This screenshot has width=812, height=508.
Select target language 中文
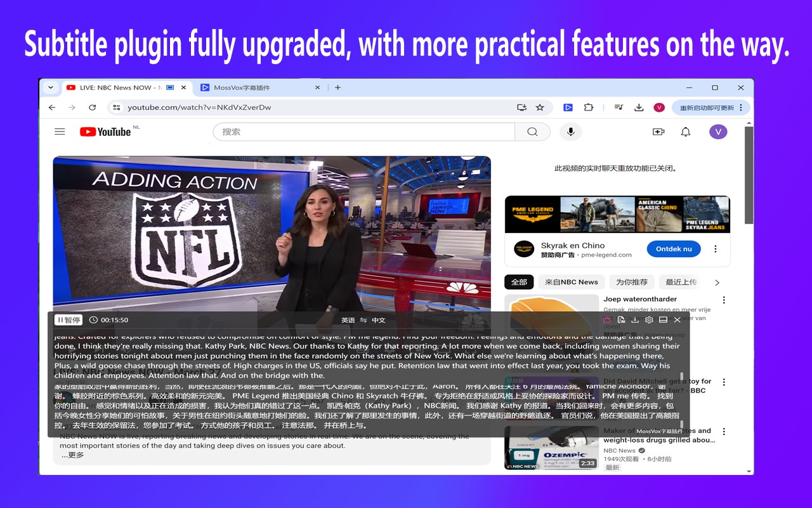pos(379,321)
